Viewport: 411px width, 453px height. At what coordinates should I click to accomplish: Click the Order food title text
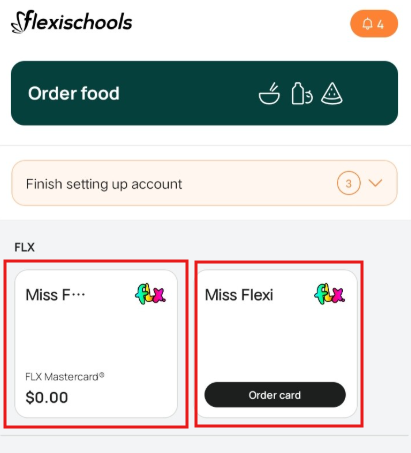click(x=74, y=93)
